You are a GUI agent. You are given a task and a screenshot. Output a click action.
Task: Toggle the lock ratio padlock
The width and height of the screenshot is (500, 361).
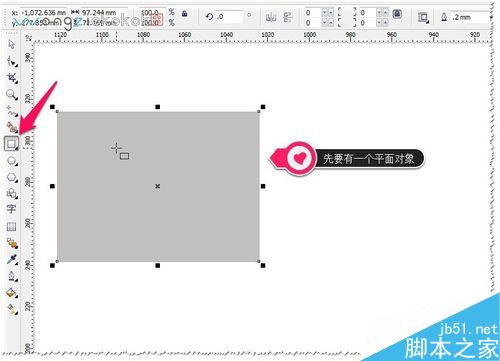pyautogui.click(x=184, y=14)
